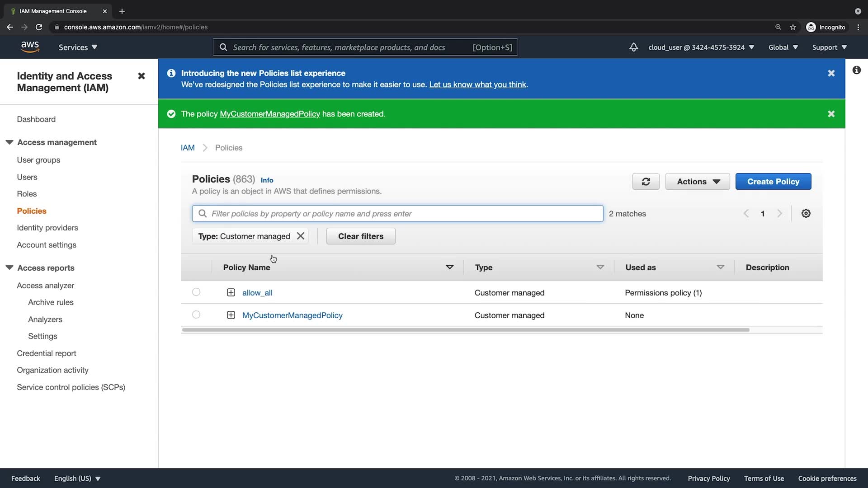Open the Services dropdown menu
The height and width of the screenshot is (488, 868).
click(x=78, y=47)
